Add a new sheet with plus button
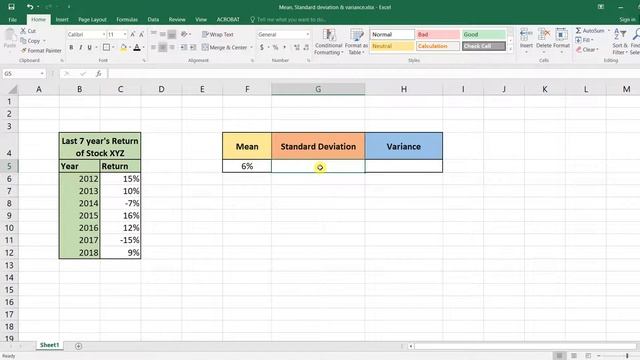Screen dimensions: 640x360 coord(78,346)
